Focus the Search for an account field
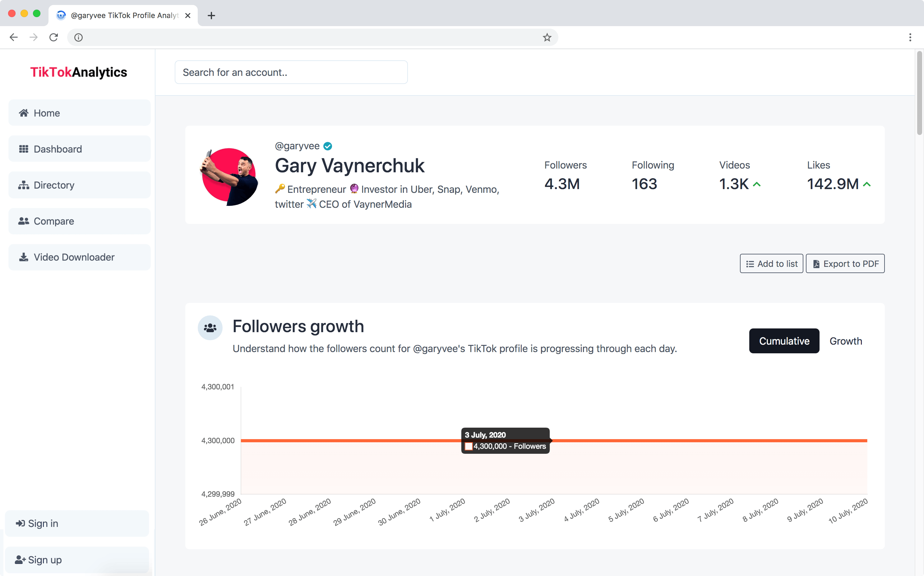Viewport: 924px width, 576px height. tap(291, 72)
